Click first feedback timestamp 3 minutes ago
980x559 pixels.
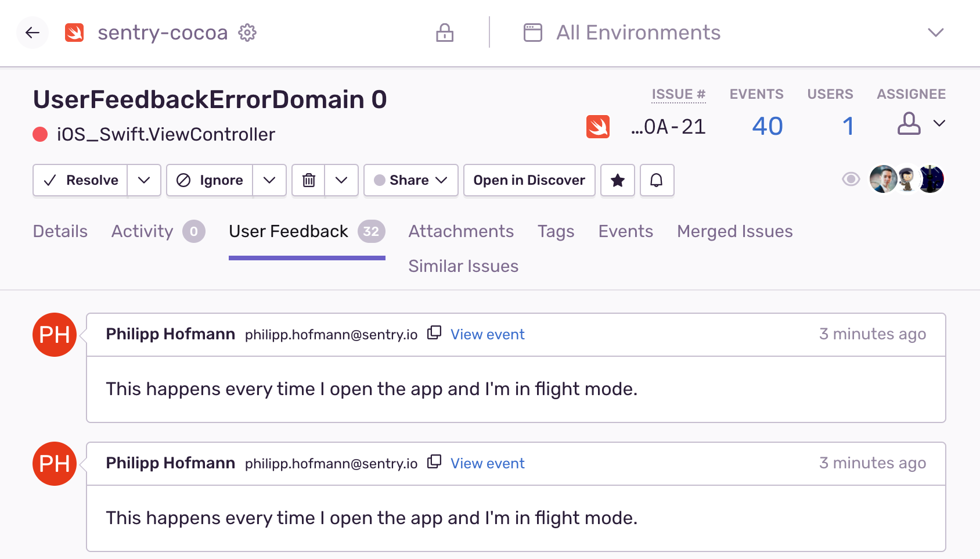click(873, 335)
